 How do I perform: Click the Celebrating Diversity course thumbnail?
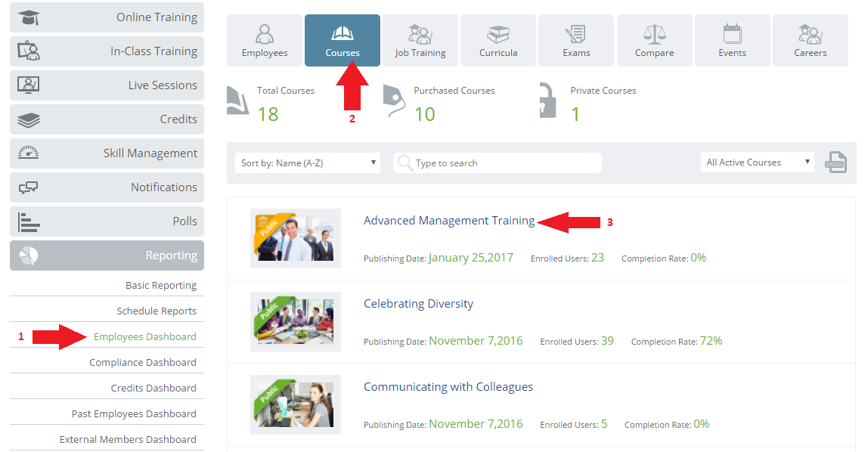[x=296, y=321]
